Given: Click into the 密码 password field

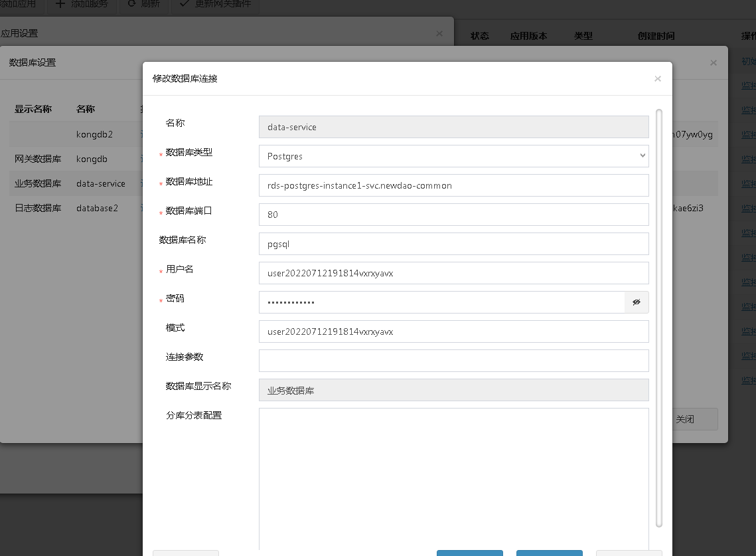Looking at the screenshot, I should [x=441, y=302].
